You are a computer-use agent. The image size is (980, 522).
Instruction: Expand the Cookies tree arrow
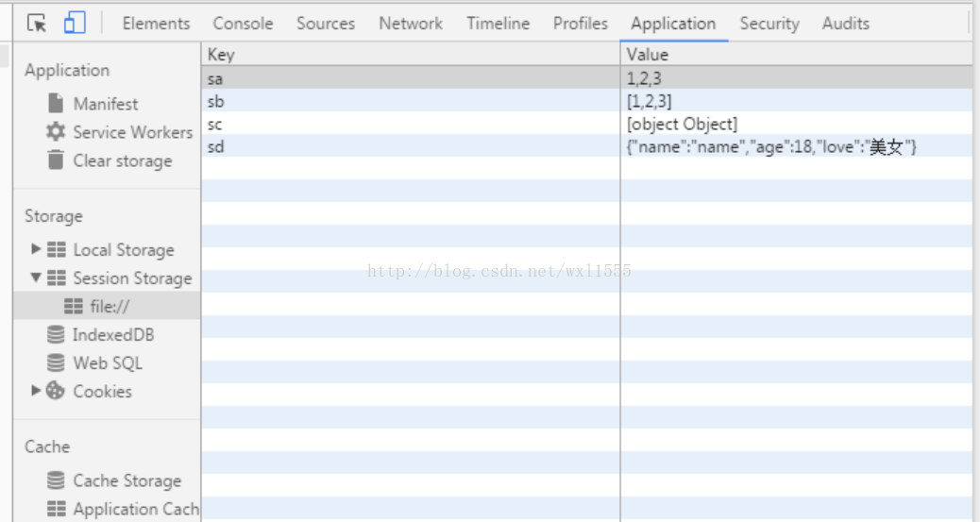[36, 390]
